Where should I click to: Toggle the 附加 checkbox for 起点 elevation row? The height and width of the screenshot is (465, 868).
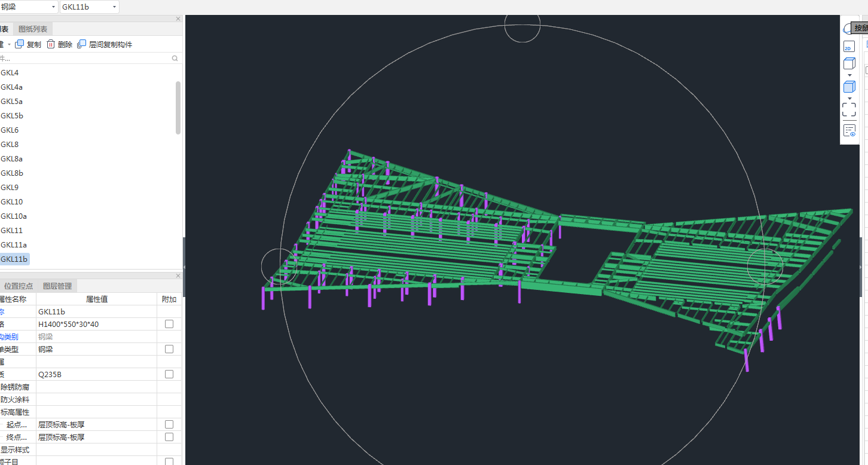point(169,424)
